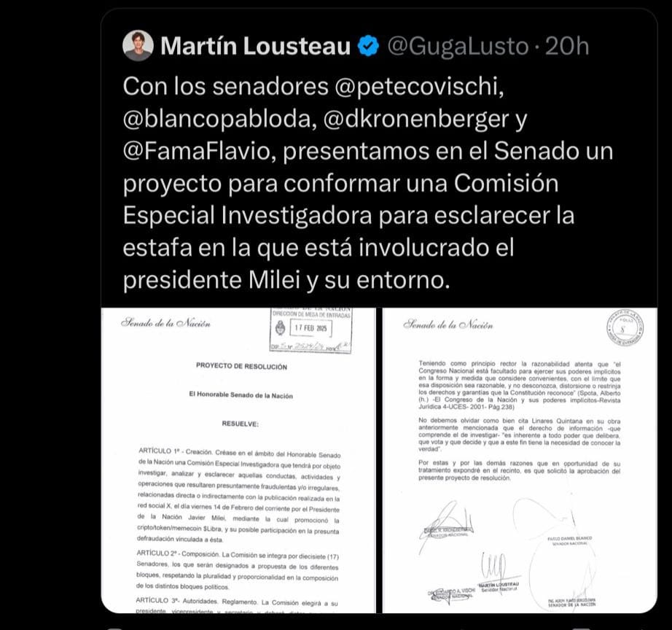Open the left Proyecto de Resolución document image
The width and height of the screenshot is (672, 630).
[x=238, y=460]
